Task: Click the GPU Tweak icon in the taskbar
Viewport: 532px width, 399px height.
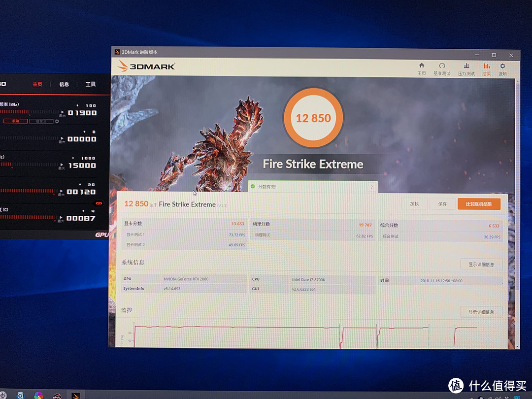Action: tap(57, 396)
